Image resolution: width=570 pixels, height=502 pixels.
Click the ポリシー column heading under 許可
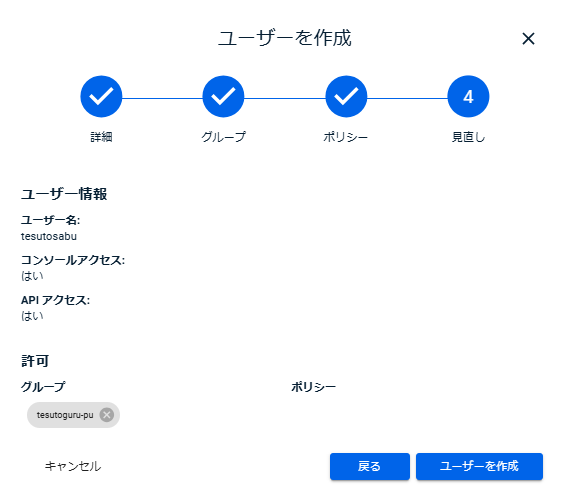coord(313,387)
